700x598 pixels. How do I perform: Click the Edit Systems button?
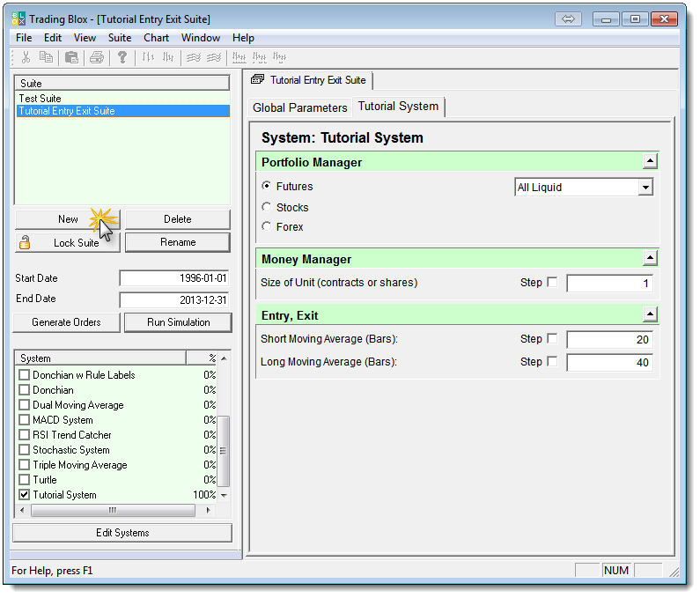(122, 533)
